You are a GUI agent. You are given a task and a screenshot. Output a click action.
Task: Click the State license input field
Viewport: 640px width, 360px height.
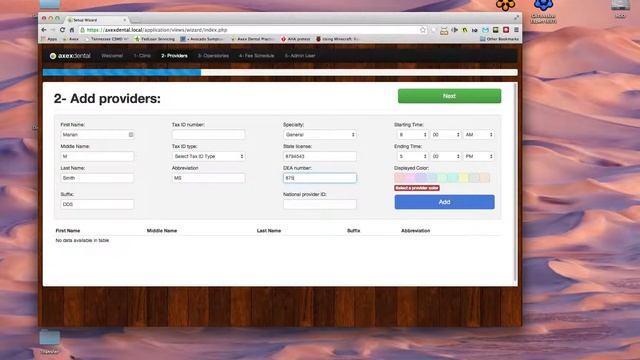pos(320,156)
